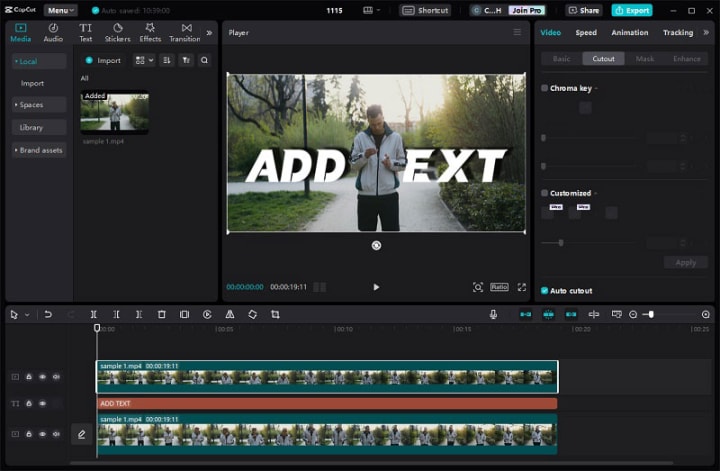
Task: Expand the Local section in sidebar
Action: tap(39, 61)
